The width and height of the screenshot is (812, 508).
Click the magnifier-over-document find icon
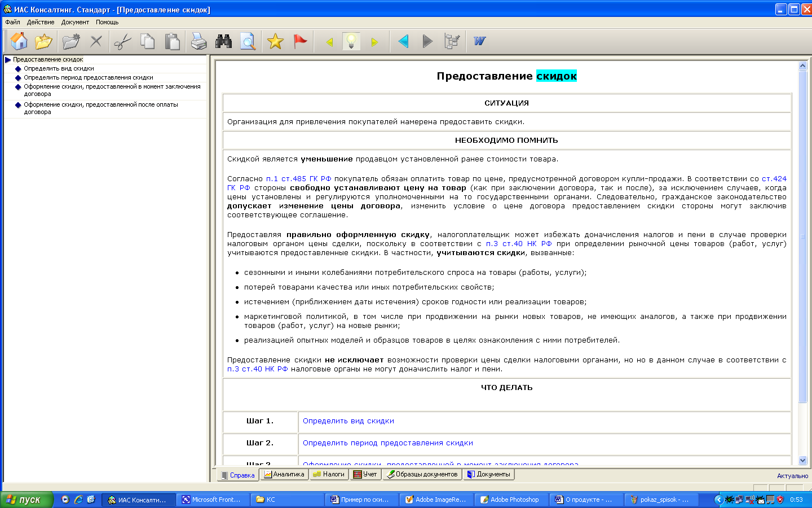248,41
